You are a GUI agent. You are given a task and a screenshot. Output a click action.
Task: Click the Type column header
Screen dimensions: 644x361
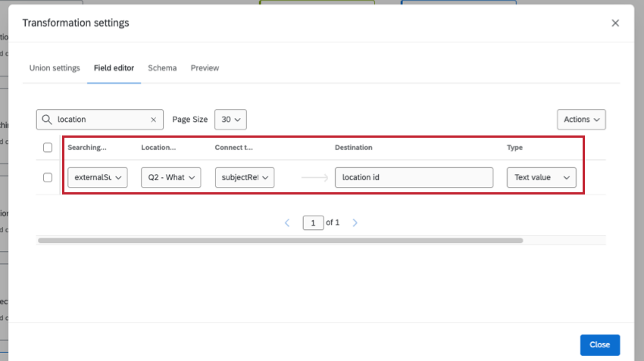pyautogui.click(x=514, y=148)
